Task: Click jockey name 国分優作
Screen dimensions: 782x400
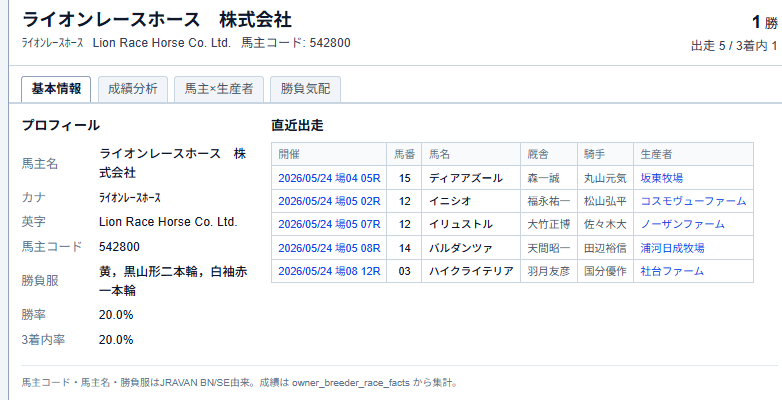Action: tap(605, 271)
